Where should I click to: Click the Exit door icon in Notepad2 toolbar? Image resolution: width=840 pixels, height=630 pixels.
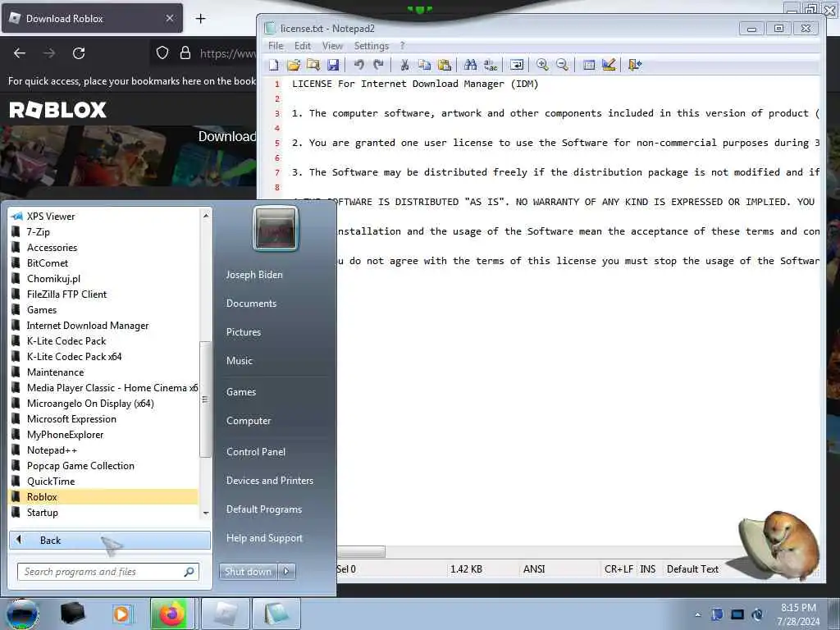(x=634, y=65)
